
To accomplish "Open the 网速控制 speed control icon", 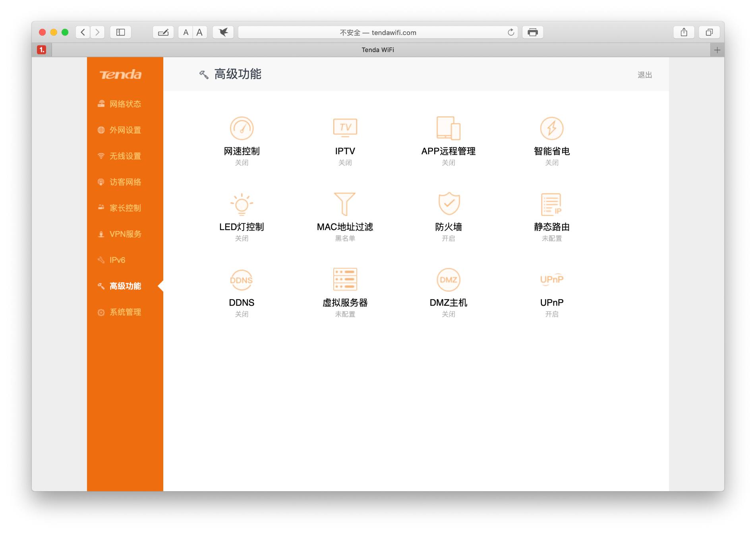I will pos(242,128).
